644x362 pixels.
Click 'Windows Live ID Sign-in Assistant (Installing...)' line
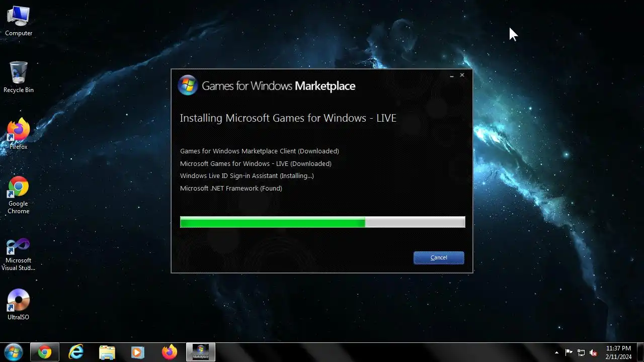247,175
